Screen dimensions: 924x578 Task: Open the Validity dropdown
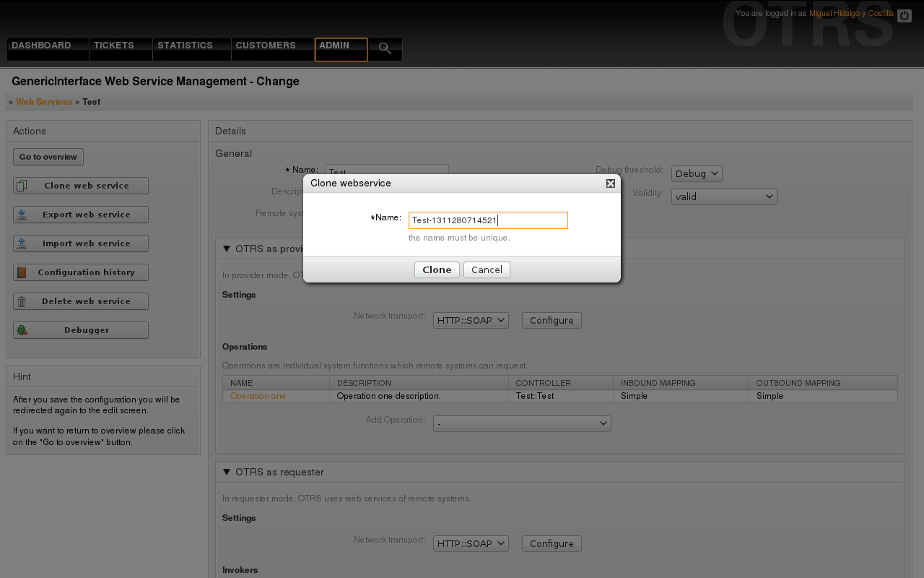click(723, 197)
